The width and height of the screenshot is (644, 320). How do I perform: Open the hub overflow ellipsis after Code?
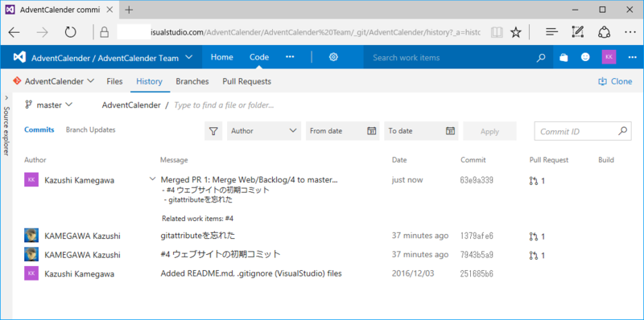(x=290, y=57)
